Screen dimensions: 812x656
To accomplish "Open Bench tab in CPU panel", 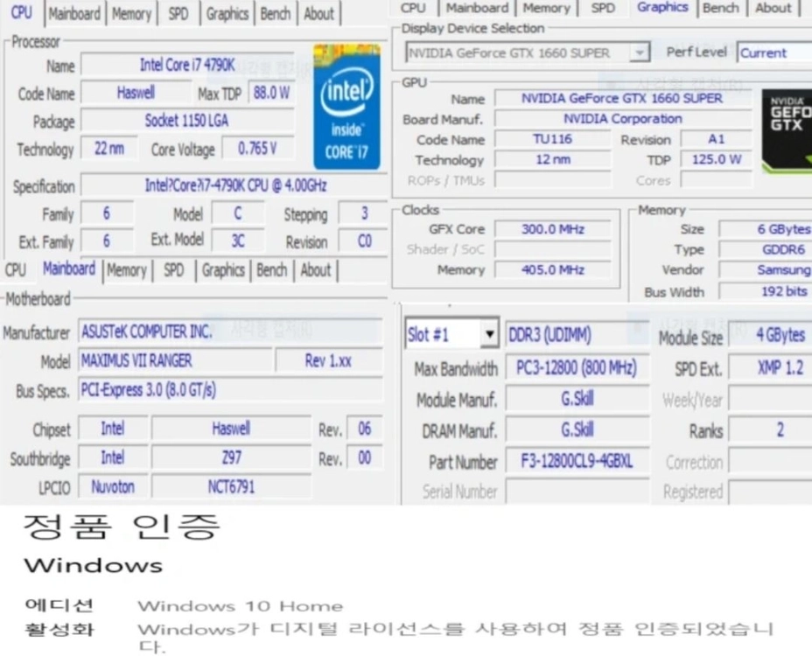I will click(x=275, y=13).
